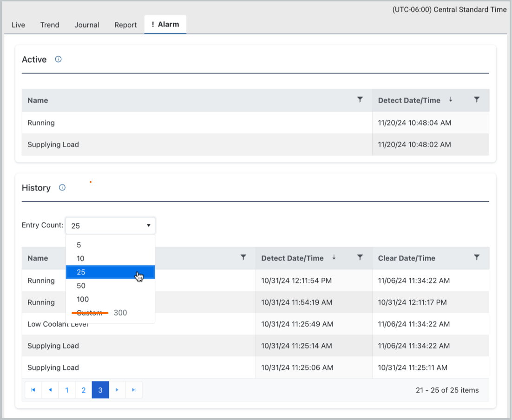Viewport: 512px width, 420px height.
Task: Click the info icon next to History
Action: (62, 188)
